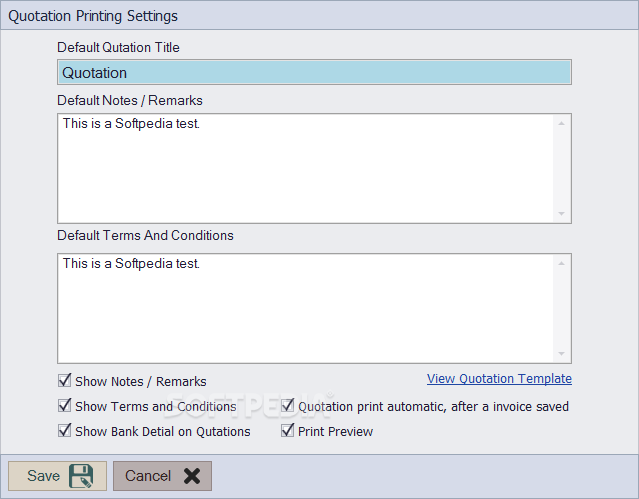Click the Default Terms And Conditions label
The image size is (639, 499).
[145, 236]
